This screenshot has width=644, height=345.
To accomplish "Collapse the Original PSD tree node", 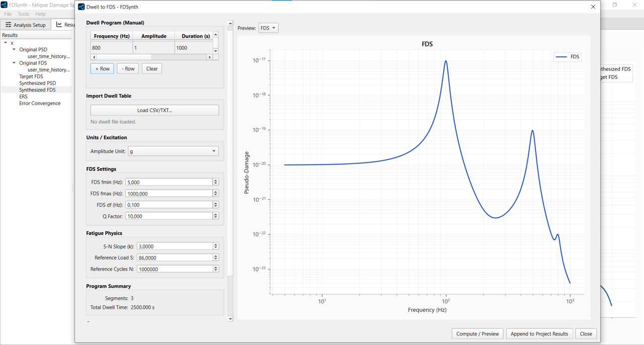I will [x=14, y=49].
